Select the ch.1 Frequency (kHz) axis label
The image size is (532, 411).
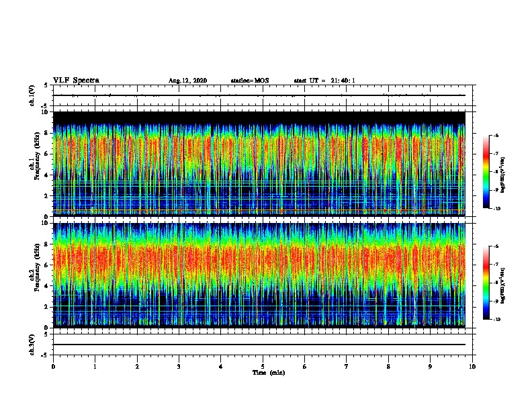point(36,156)
